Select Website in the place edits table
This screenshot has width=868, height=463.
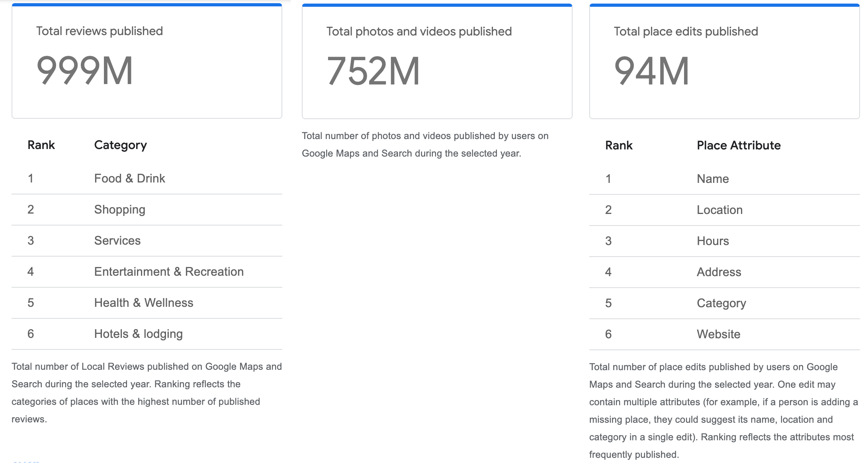718,334
